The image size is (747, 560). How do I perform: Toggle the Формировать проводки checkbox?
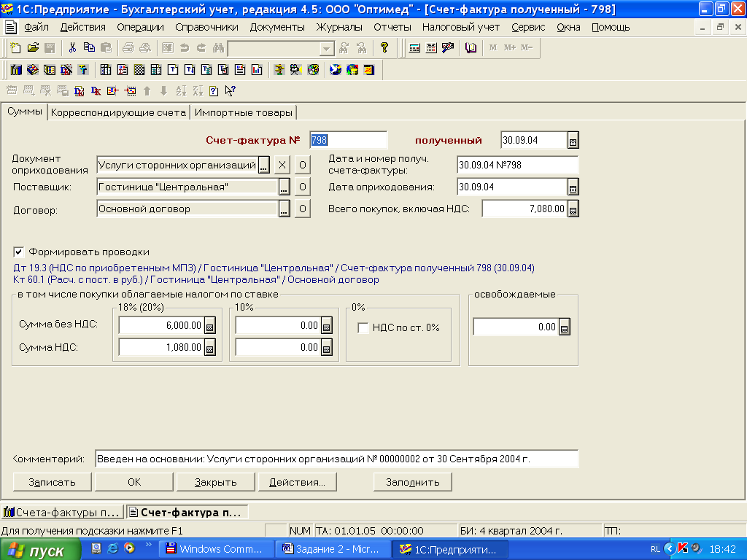point(18,252)
